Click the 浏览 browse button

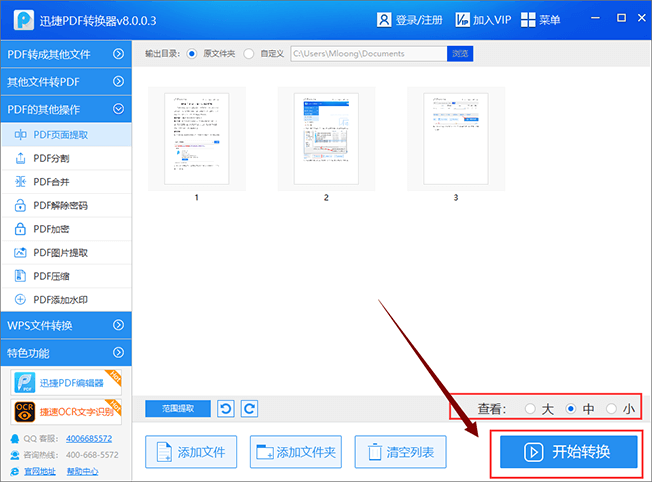(460, 54)
